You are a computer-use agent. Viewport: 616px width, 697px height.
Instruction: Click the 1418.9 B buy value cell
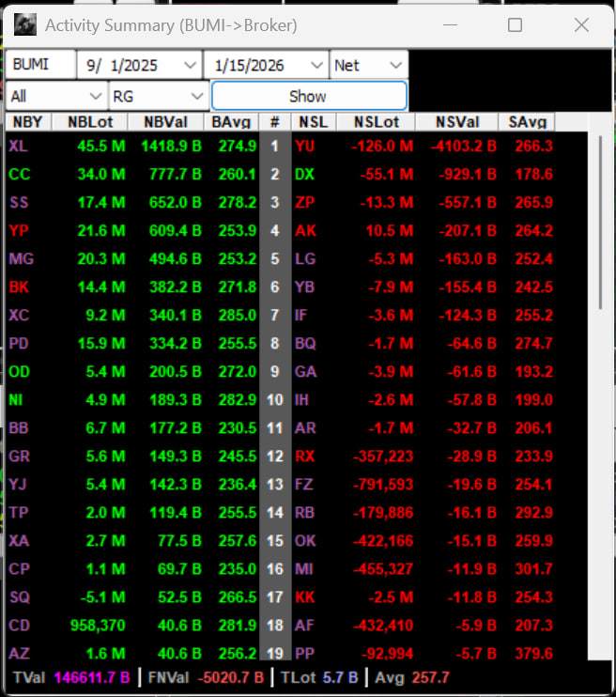[x=171, y=146]
